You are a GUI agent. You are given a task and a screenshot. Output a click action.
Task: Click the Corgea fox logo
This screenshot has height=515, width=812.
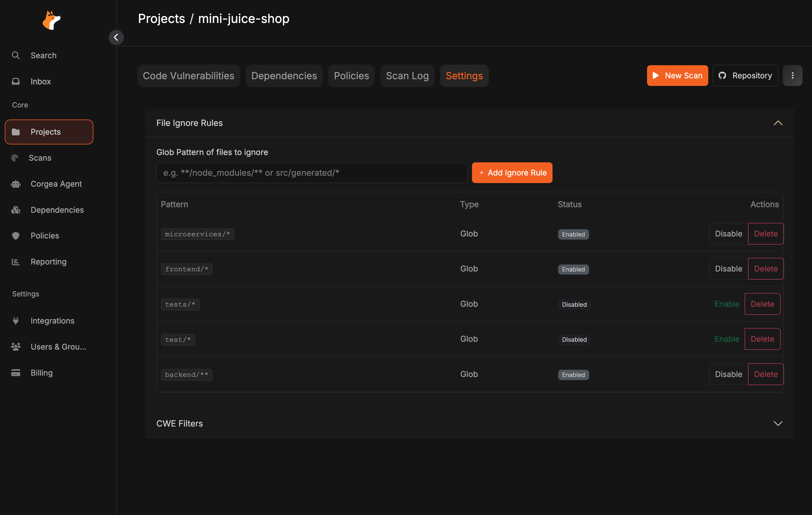click(x=51, y=20)
